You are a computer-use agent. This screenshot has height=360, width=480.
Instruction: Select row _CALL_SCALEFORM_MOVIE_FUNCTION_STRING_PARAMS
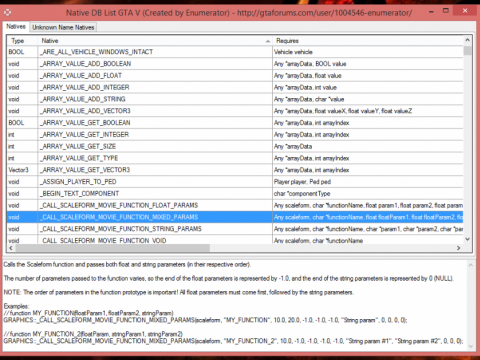[235, 229]
